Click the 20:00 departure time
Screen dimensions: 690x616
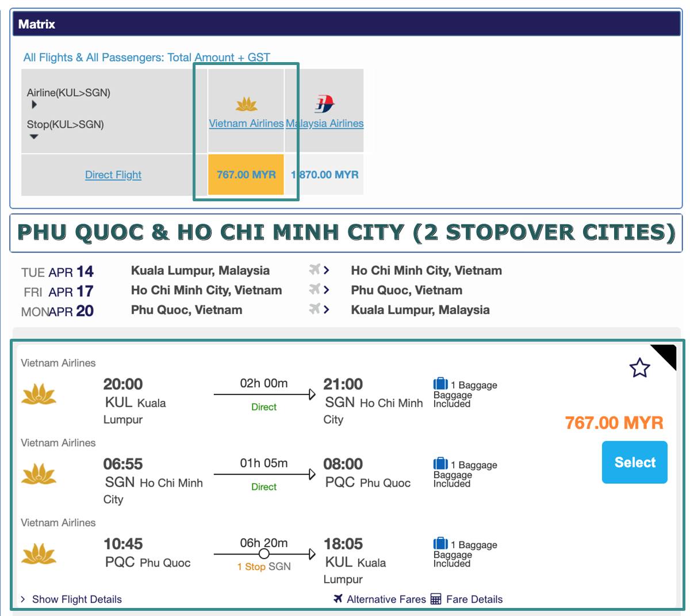(x=123, y=384)
